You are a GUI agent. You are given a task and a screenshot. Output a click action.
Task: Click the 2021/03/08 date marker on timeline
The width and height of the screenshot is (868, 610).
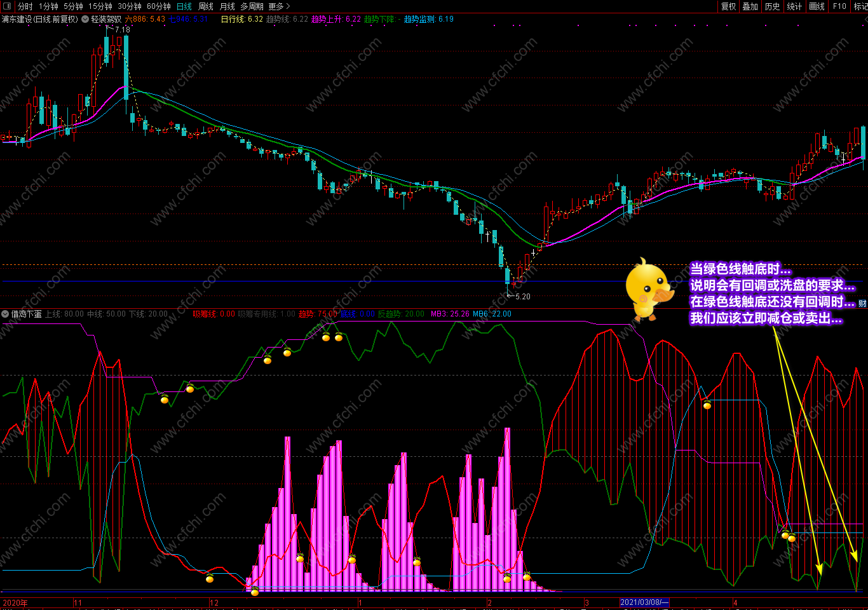[x=644, y=602]
